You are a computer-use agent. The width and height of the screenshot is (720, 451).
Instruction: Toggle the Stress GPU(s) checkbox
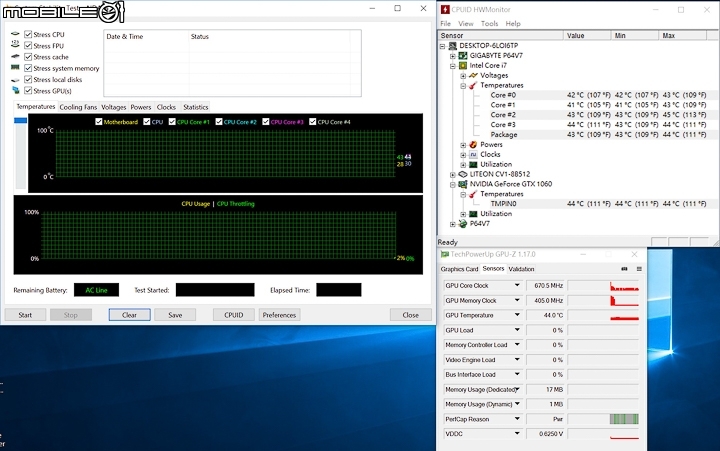(28, 90)
